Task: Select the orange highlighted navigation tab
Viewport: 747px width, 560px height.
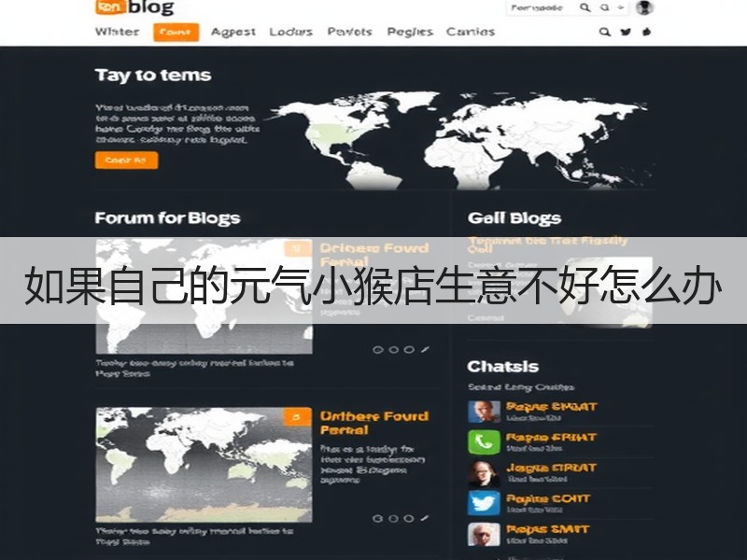Action: (x=176, y=33)
